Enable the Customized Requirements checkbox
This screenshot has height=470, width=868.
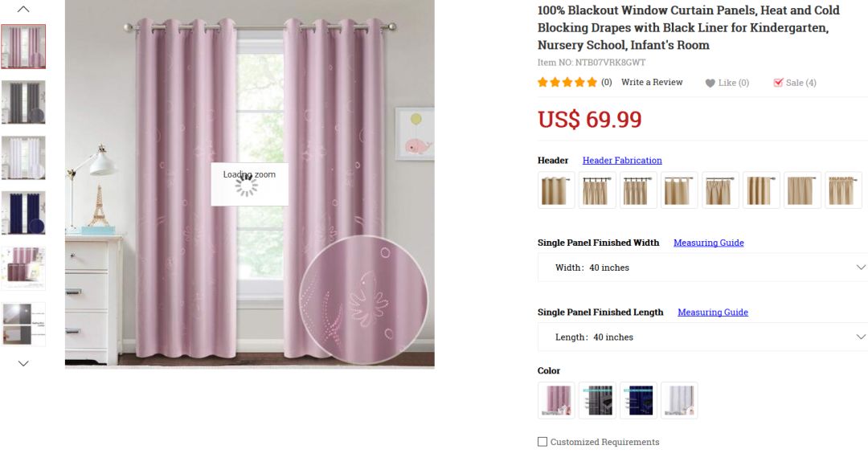click(542, 442)
